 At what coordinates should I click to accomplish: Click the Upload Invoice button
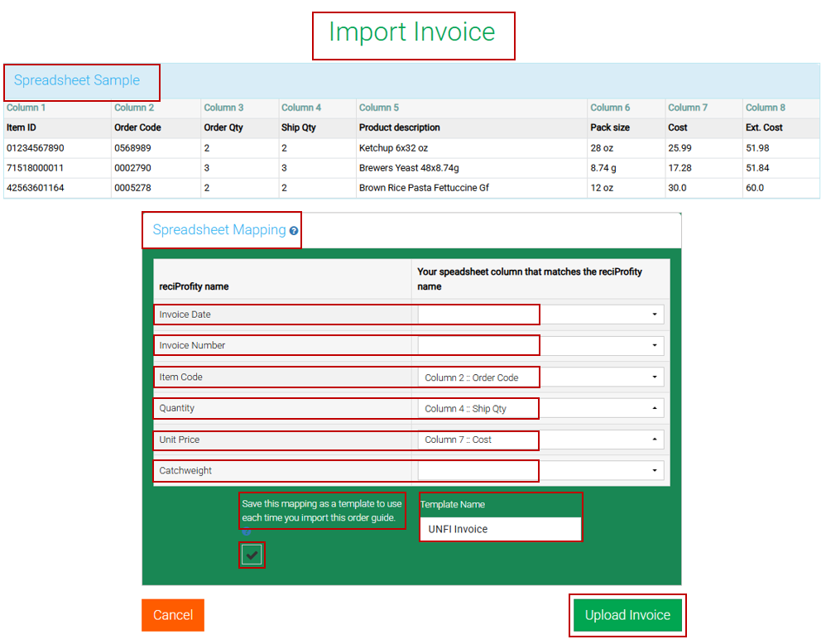coord(627,615)
